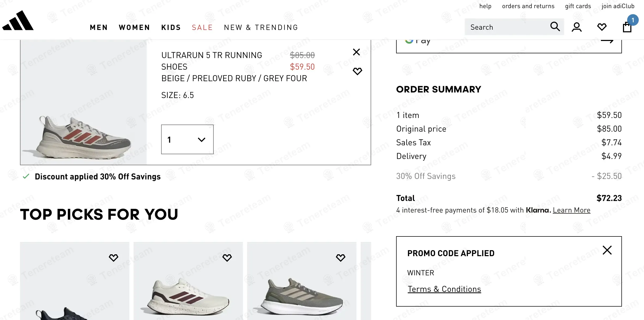Dismiss the Promo Code Applied panel
Screen dimensions: 644x320
click(607, 250)
